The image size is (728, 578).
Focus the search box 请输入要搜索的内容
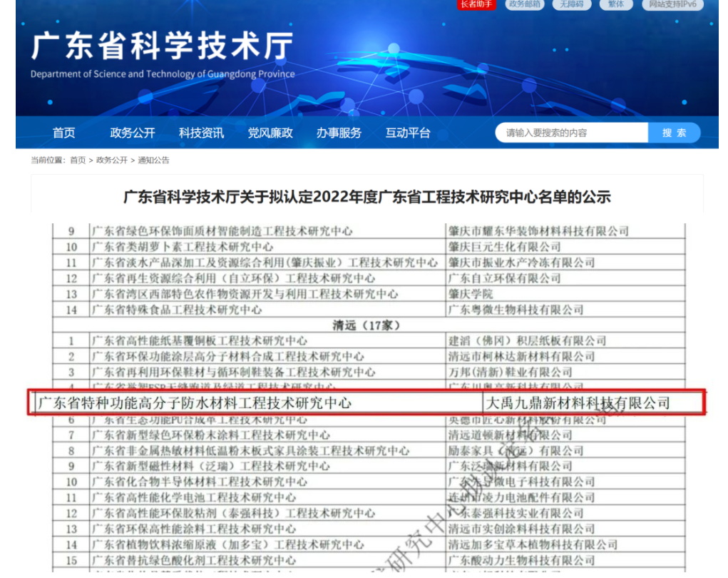coord(572,133)
